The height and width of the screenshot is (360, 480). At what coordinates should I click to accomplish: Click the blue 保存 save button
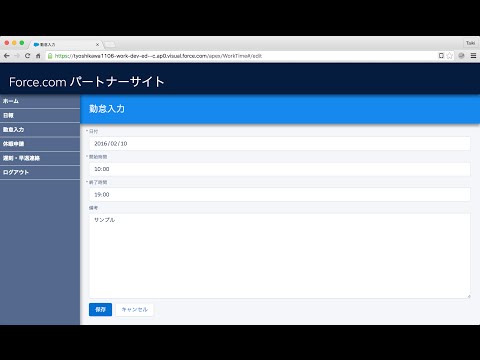(x=100, y=310)
